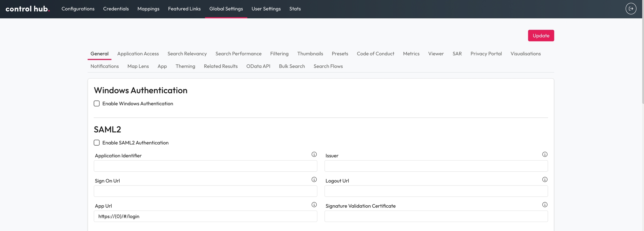Switch to the Application Access tab
644x231 pixels.
[x=138, y=54]
